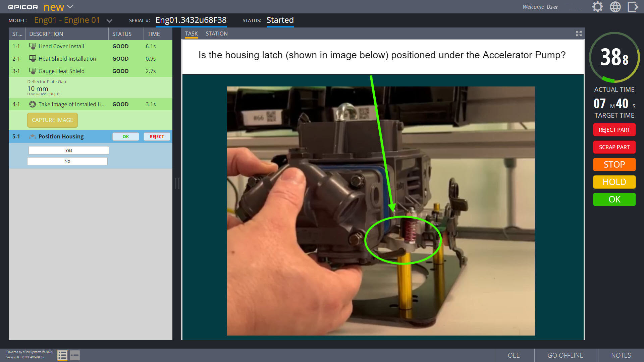The height and width of the screenshot is (362, 644).
Task: Expand the 'new' dropdown beside the Epicor logo
Action: click(70, 6)
